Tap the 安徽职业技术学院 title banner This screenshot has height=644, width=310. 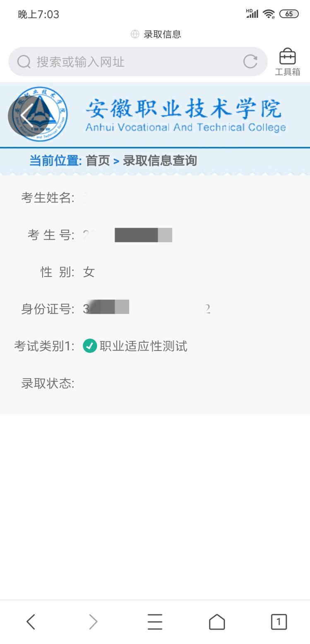click(184, 115)
